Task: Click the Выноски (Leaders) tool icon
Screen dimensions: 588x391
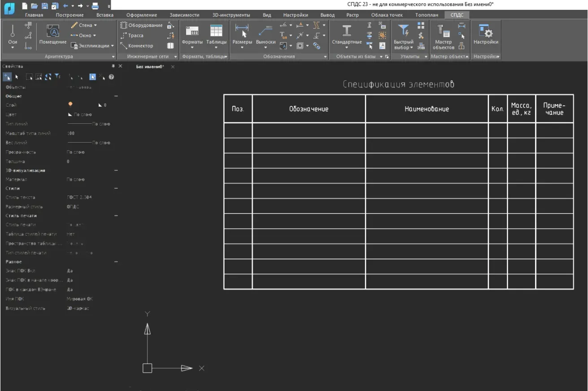Action: click(x=265, y=31)
